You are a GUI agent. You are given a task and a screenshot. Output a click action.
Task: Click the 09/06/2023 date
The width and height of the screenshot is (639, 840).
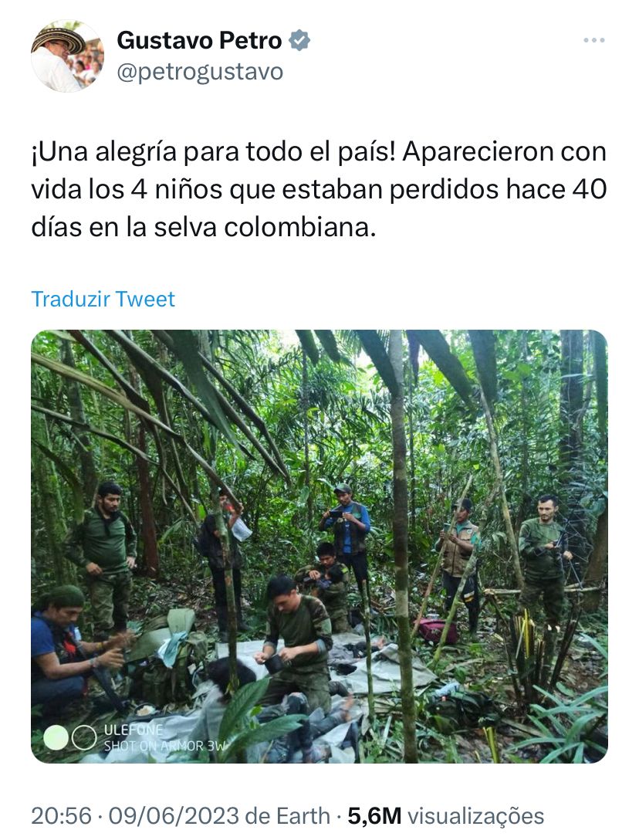tap(174, 816)
